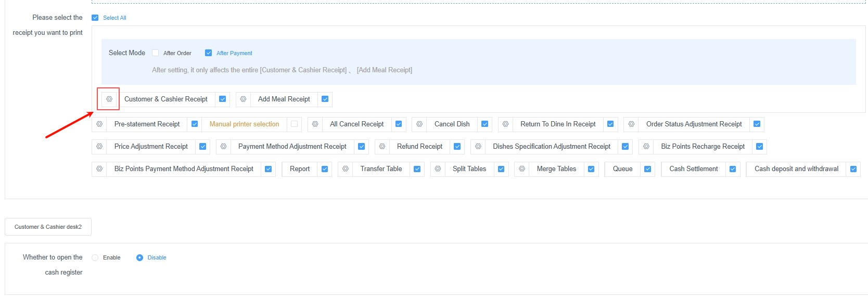Image resolution: width=868 pixels, height=298 pixels.
Task: Enable the After Order mode checkbox
Action: 156,53
